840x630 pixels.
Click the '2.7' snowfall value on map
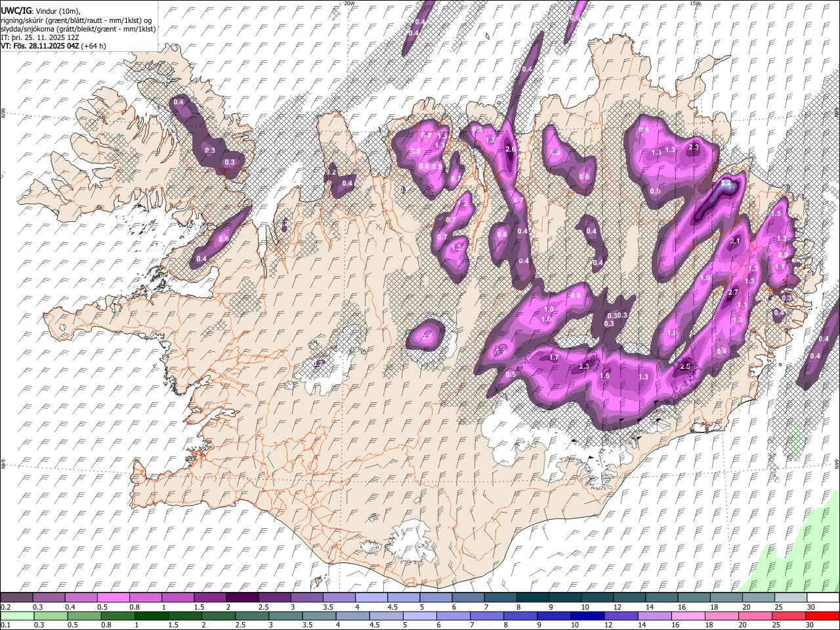click(x=734, y=292)
